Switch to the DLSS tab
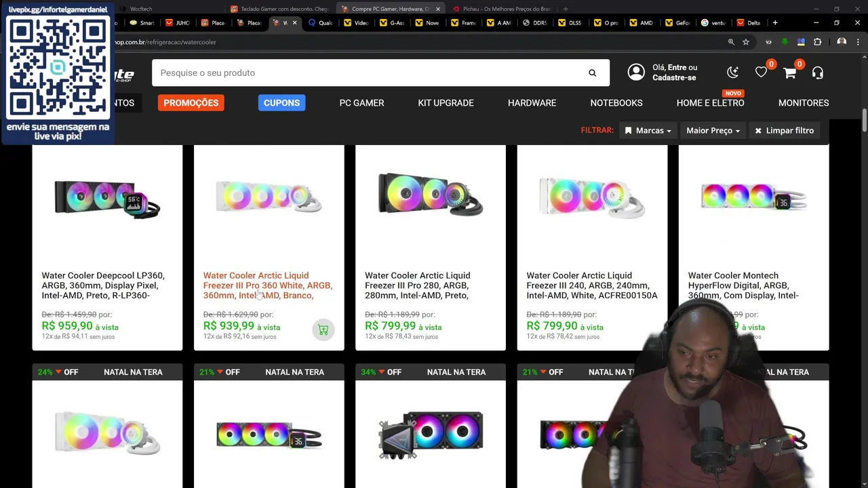The height and width of the screenshot is (488, 868). point(570,22)
